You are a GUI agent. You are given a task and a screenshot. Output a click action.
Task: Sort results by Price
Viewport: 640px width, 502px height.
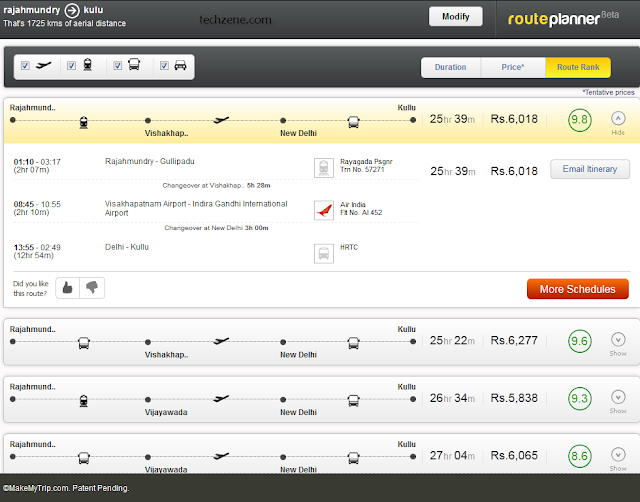point(513,67)
